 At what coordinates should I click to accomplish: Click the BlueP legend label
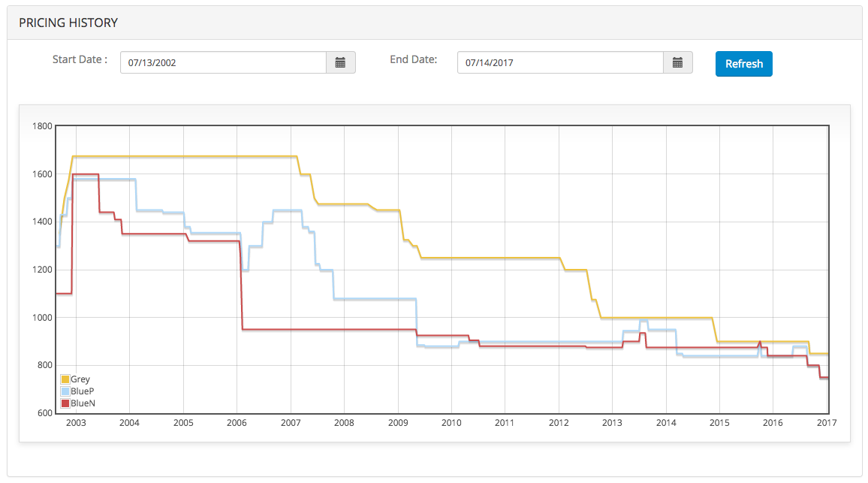pyautogui.click(x=83, y=391)
